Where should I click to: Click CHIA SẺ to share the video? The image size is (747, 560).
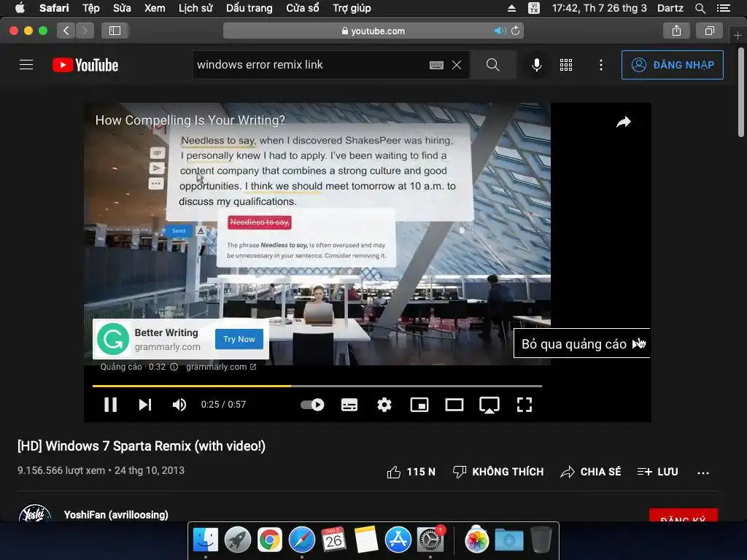[x=591, y=472]
